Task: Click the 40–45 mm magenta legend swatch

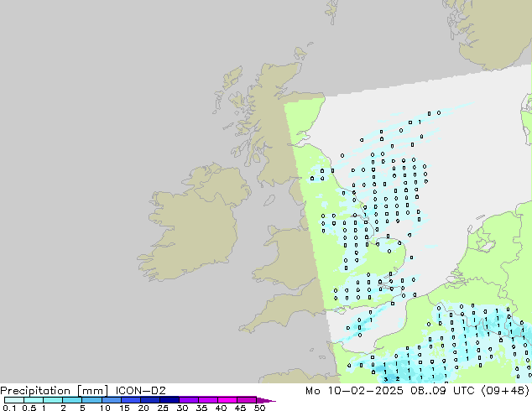Action: pos(227,400)
